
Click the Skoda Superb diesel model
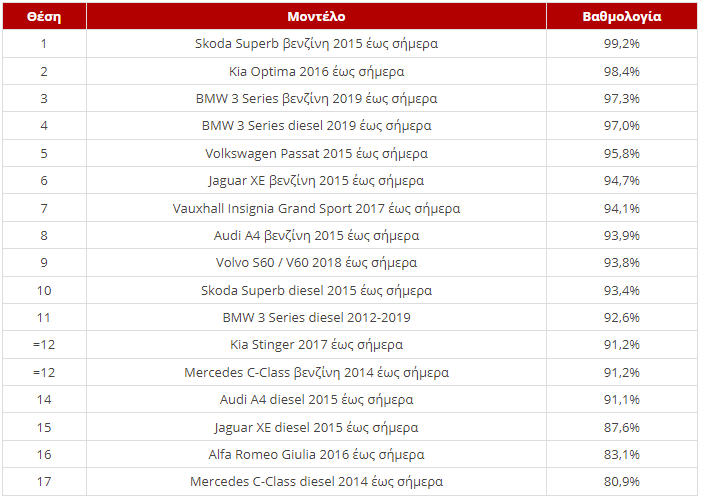[316, 291]
